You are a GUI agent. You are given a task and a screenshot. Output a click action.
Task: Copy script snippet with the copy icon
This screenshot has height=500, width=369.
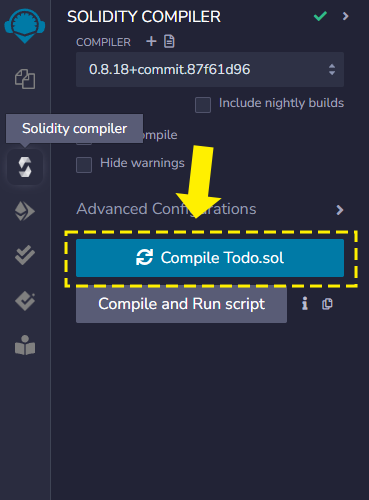tap(327, 304)
